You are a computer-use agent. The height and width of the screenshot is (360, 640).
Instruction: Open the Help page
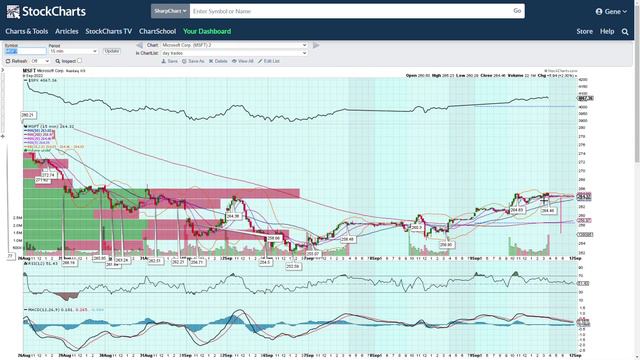point(607,31)
